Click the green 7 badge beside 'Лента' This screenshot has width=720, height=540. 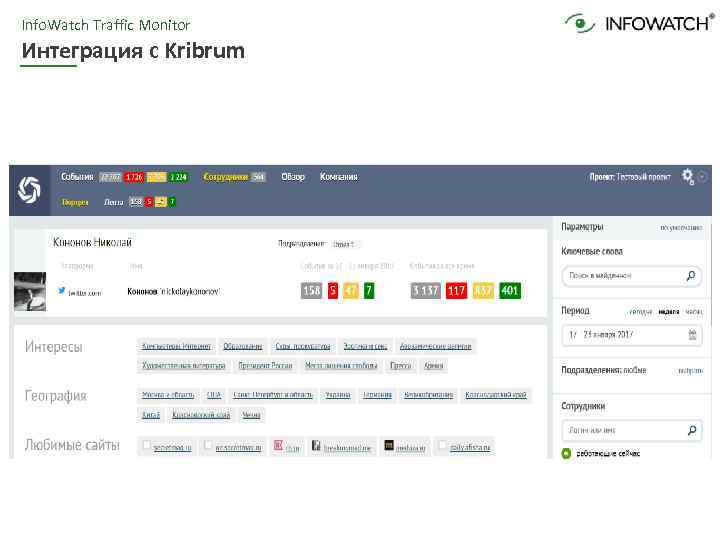coord(172,202)
